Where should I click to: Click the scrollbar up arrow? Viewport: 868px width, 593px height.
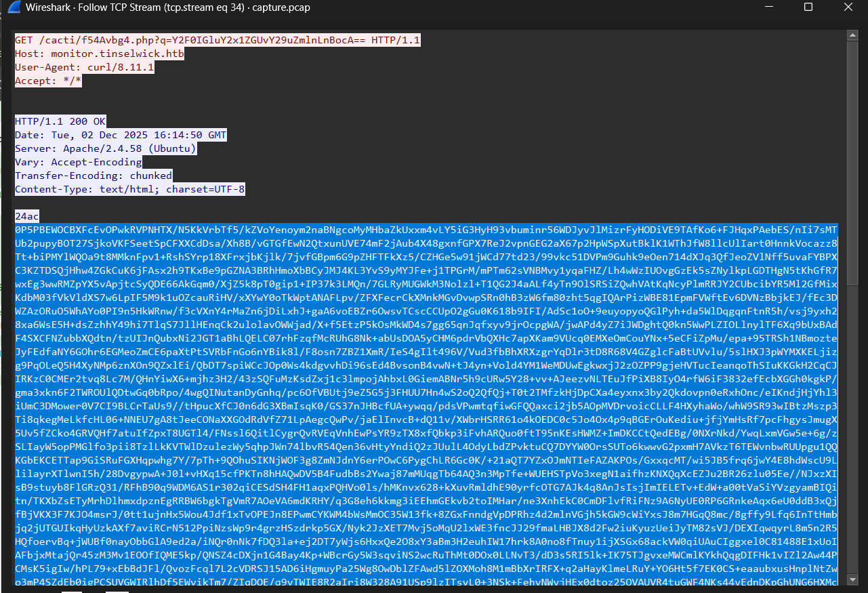(x=854, y=35)
